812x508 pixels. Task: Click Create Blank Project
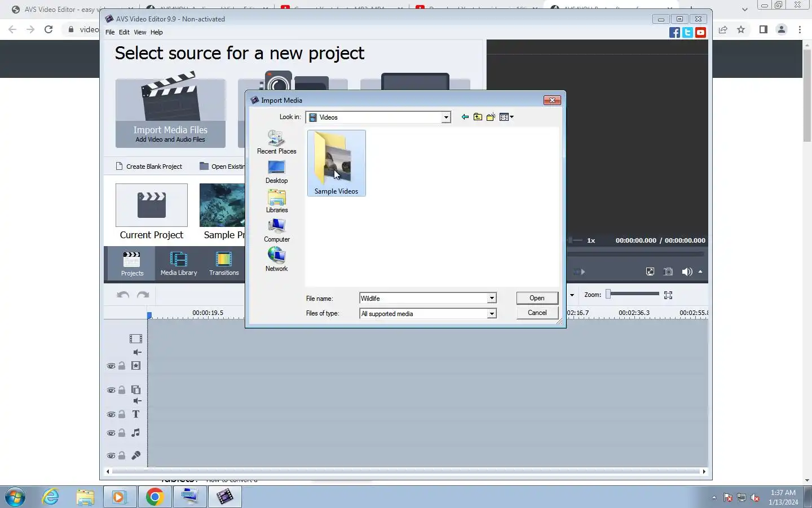pos(149,167)
